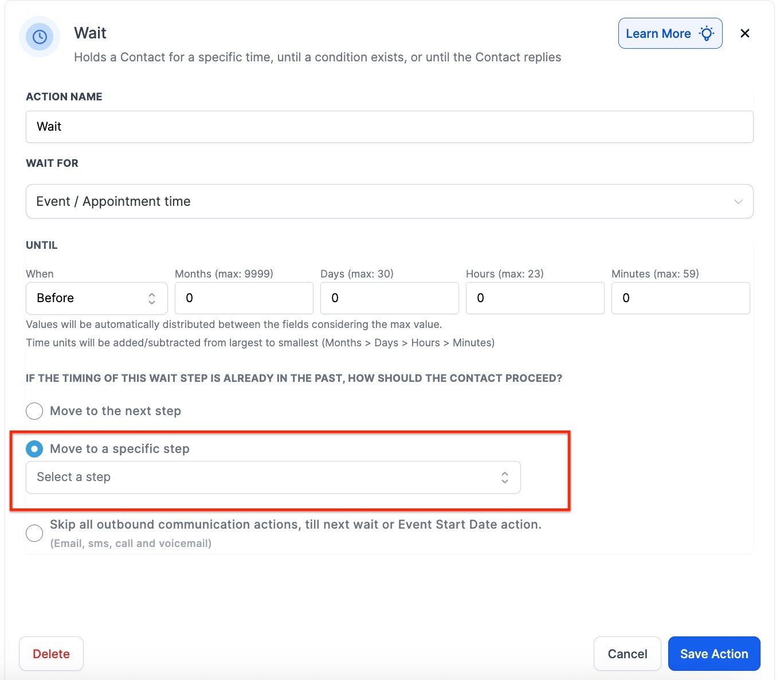Expand the Select a step dropdown
The width and height of the screenshot is (784, 680).
(x=273, y=477)
